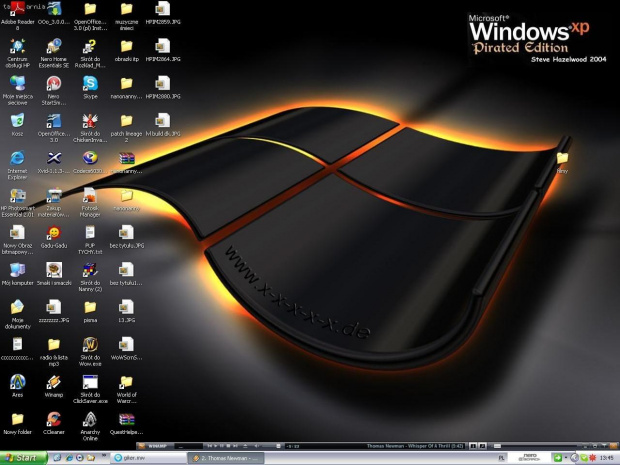This screenshot has width=620, height=465.
Task: Select the QuestHelpe... archive icon
Action: (x=127, y=423)
